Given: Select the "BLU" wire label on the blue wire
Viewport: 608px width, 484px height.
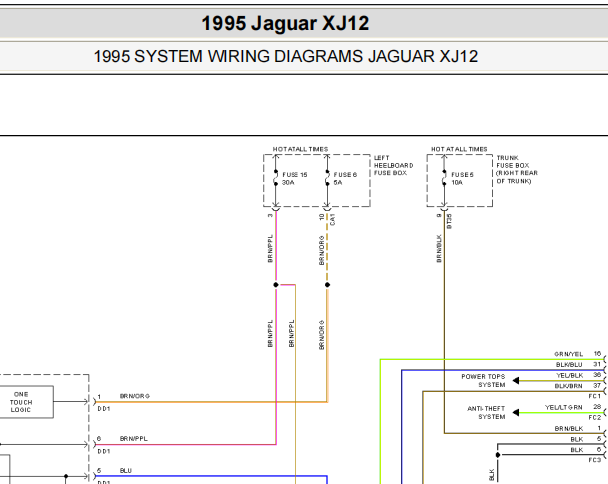Looking at the screenshot, I should coord(126,470).
